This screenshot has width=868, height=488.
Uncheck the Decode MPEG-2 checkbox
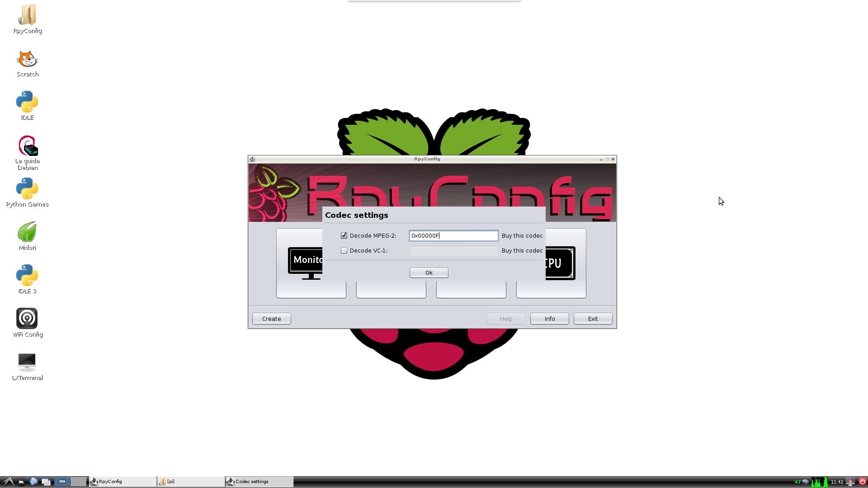344,235
